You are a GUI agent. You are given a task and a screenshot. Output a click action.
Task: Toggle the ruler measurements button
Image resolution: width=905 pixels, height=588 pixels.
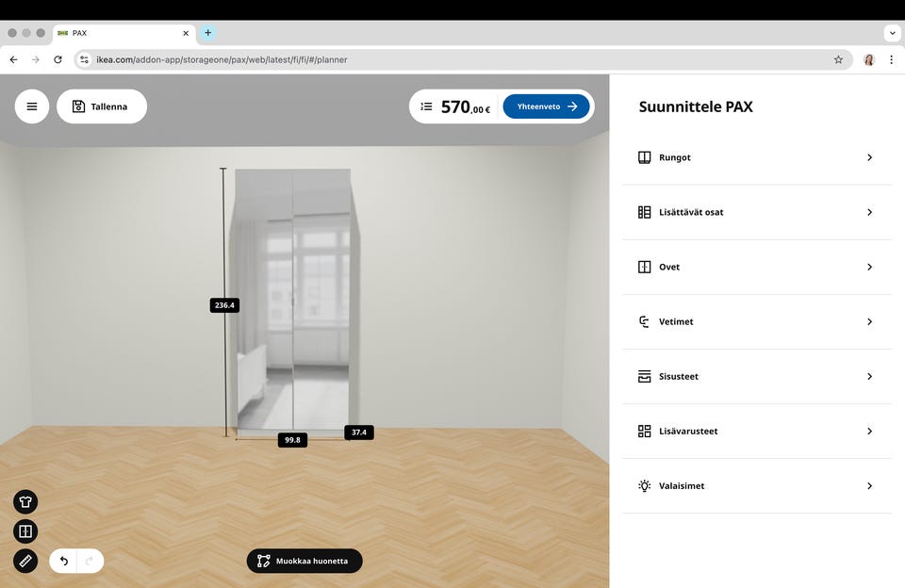click(25, 561)
